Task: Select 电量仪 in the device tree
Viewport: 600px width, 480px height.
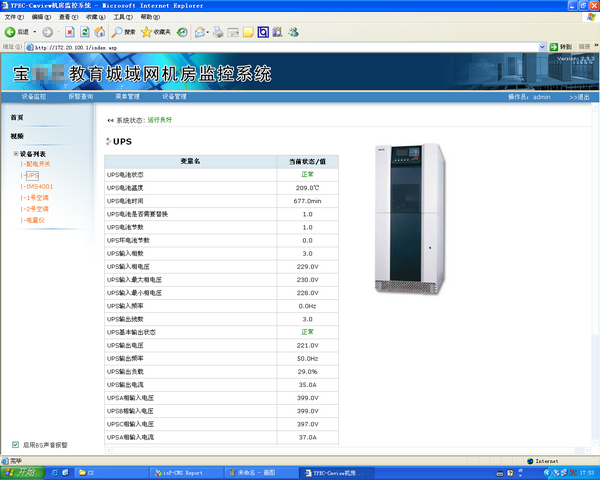Action: [x=35, y=220]
